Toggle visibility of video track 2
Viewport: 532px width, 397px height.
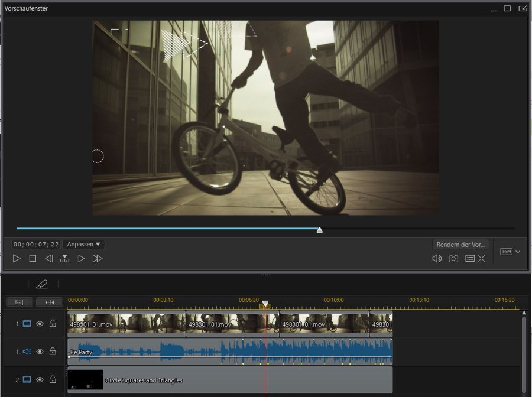40,380
